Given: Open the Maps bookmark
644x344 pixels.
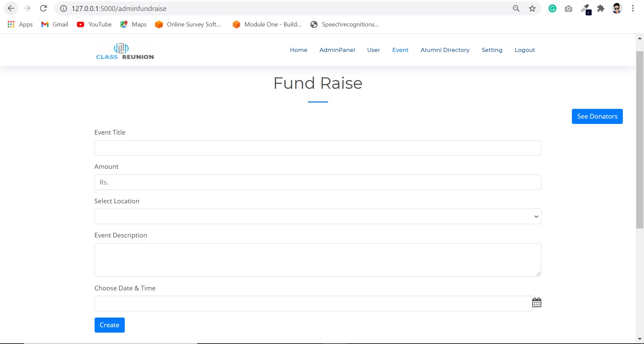Looking at the screenshot, I should [x=133, y=24].
